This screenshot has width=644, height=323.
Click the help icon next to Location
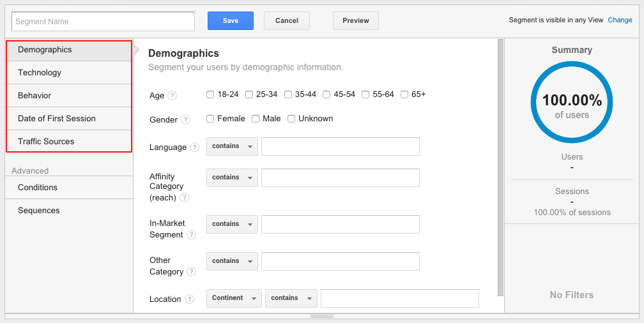[x=189, y=299]
